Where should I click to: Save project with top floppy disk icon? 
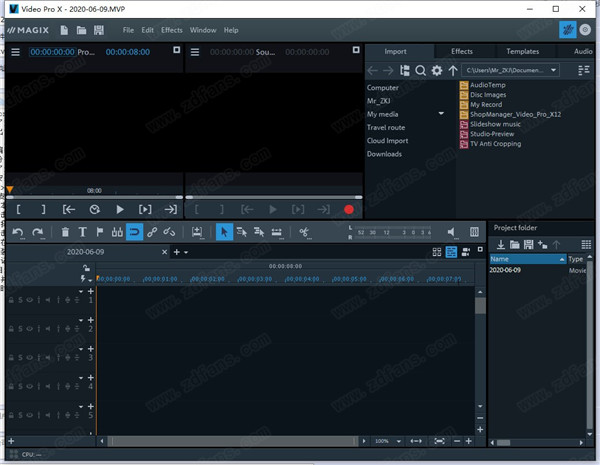click(99, 30)
